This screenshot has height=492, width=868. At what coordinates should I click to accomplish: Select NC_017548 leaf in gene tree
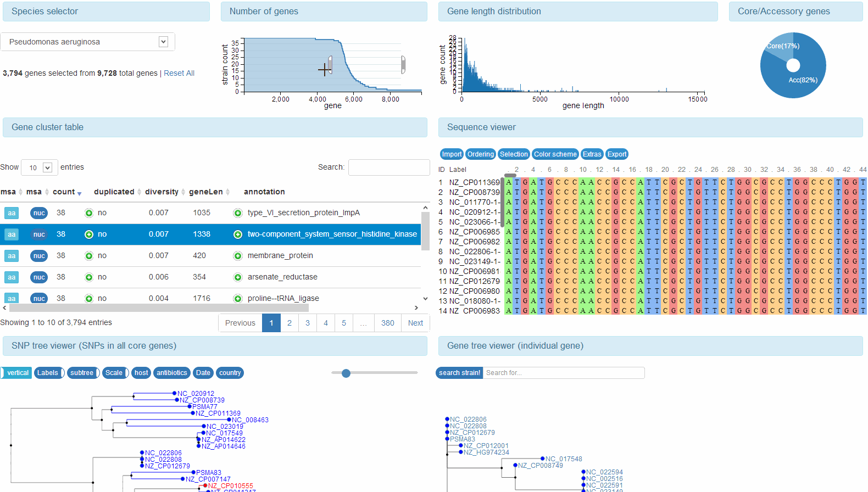tap(564, 459)
